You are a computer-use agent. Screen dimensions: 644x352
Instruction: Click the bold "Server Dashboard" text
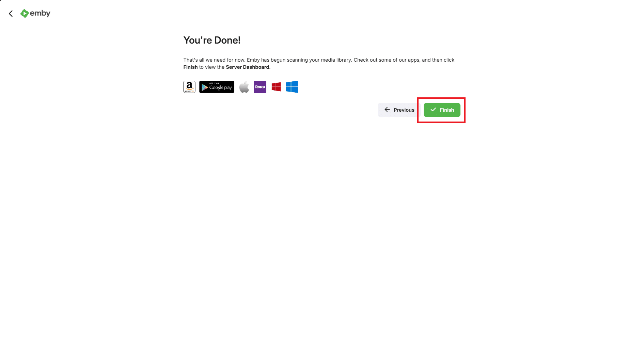click(248, 67)
